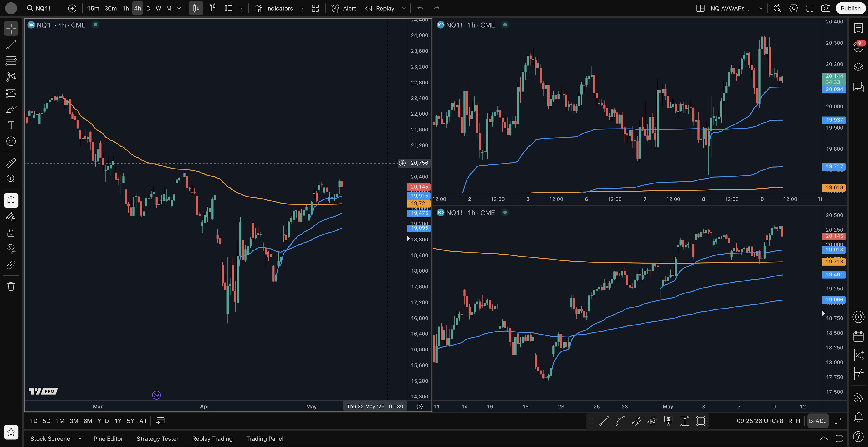Select the 1h timeframe button
The image size is (868, 447).
125,8
